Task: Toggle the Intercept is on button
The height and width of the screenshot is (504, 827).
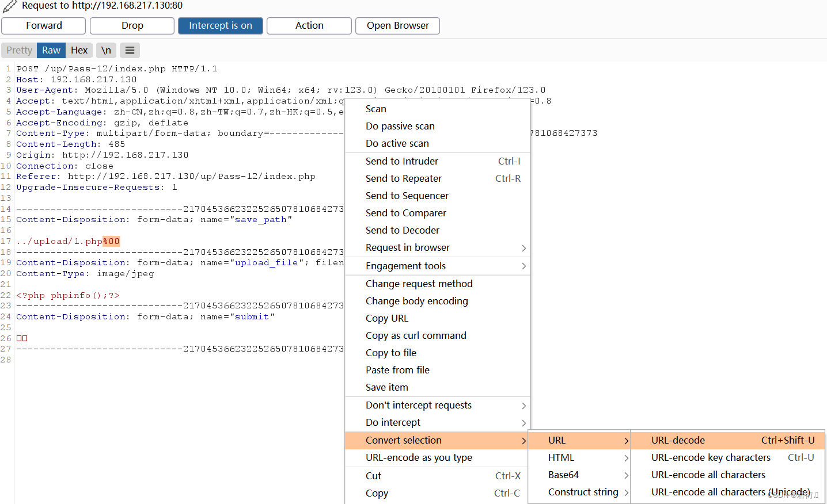Action: (x=221, y=26)
